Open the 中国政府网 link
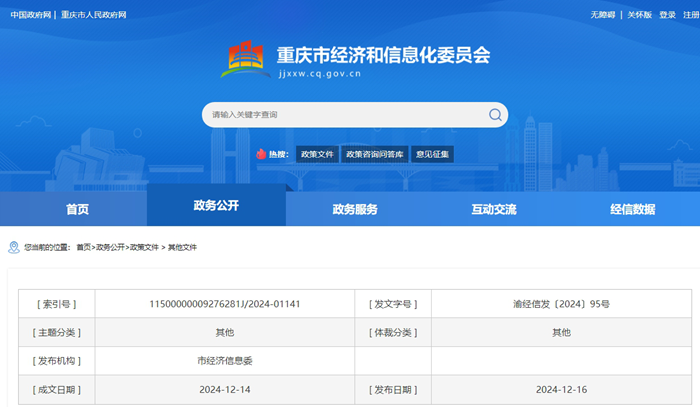Viewport: 700px width, 407px height. tap(31, 15)
